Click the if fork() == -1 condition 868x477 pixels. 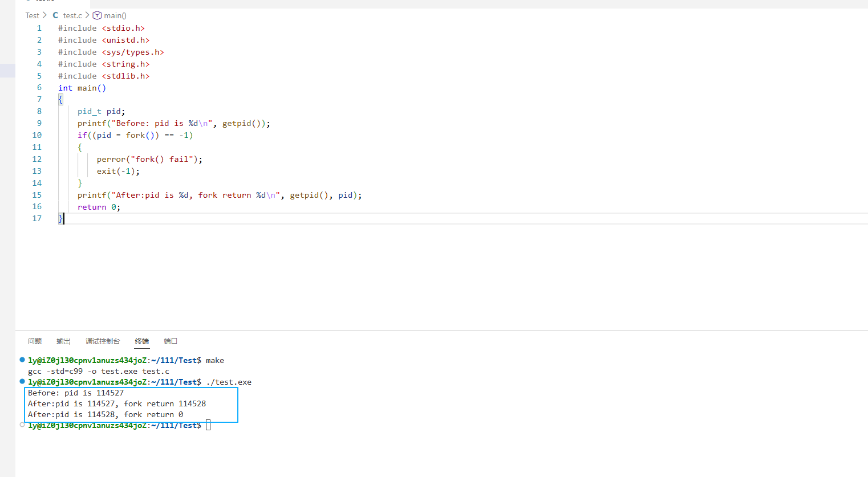(135, 135)
